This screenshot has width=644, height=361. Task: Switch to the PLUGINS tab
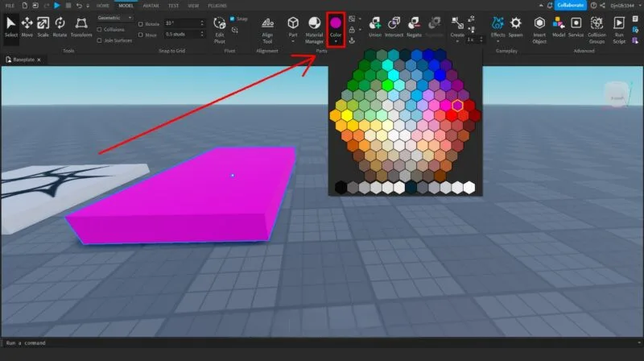click(217, 6)
